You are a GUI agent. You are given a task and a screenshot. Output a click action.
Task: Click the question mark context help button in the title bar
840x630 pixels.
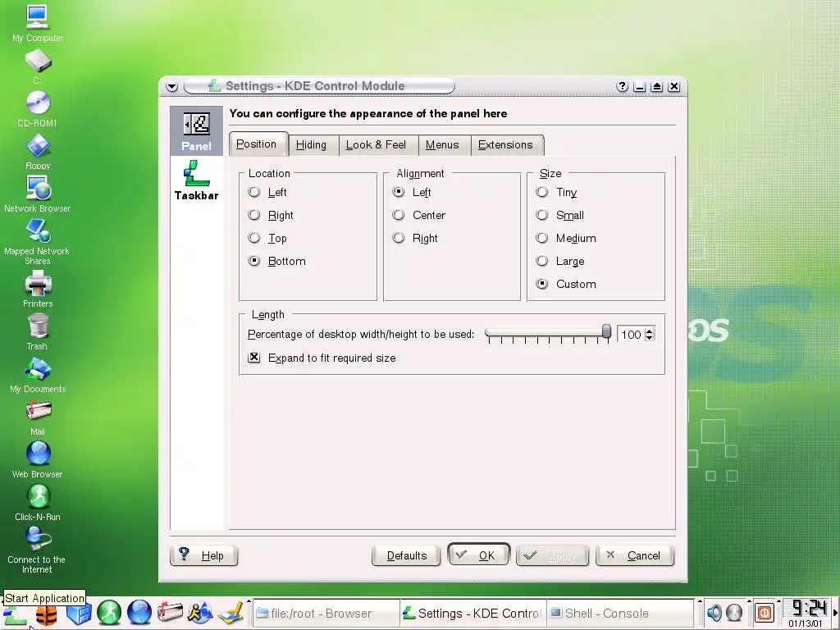tap(622, 86)
